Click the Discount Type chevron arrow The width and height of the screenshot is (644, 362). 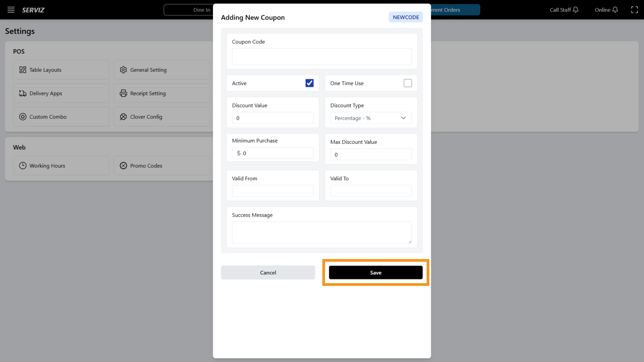coord(403,118)
